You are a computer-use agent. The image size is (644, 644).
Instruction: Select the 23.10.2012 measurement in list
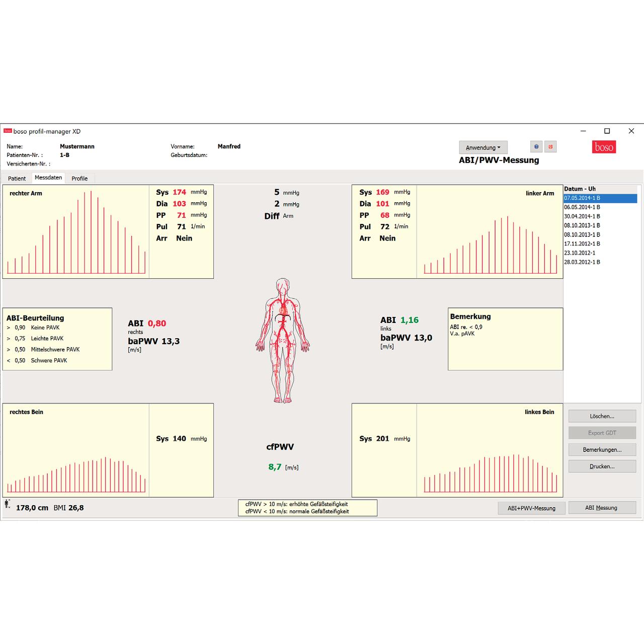click(x=580, y=253)
